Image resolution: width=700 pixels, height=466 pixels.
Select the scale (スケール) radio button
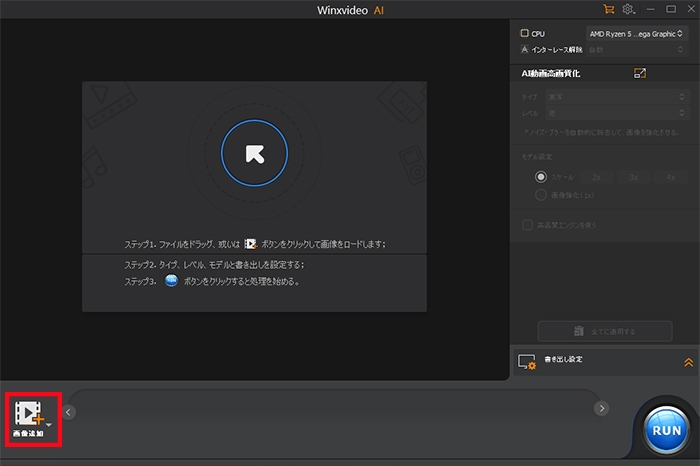click(x=541, y=177)
